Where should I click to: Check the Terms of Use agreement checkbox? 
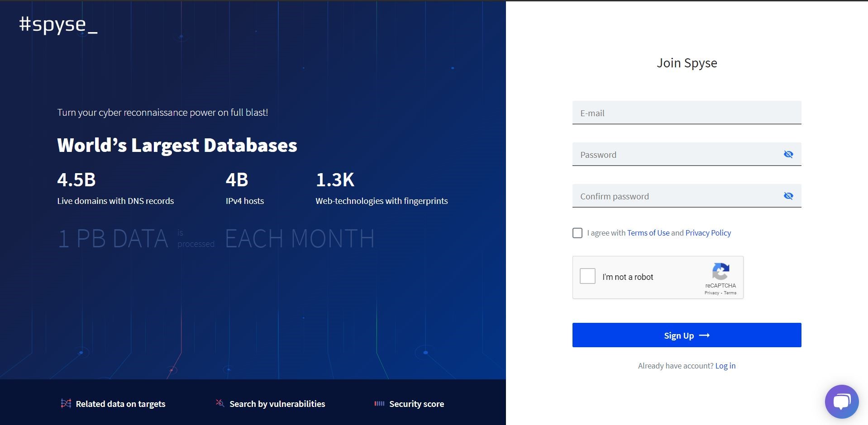(577, 233)
